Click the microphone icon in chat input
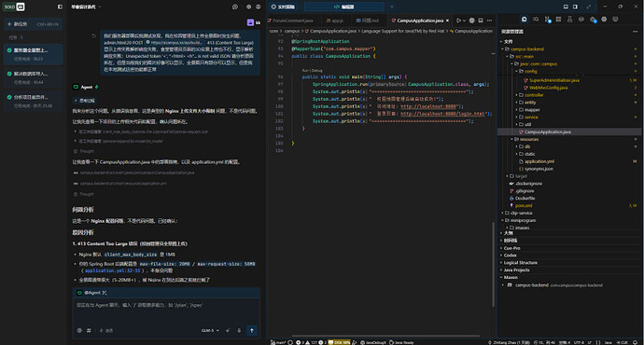Viewport: 644px width, 345px height. [239, 330]
